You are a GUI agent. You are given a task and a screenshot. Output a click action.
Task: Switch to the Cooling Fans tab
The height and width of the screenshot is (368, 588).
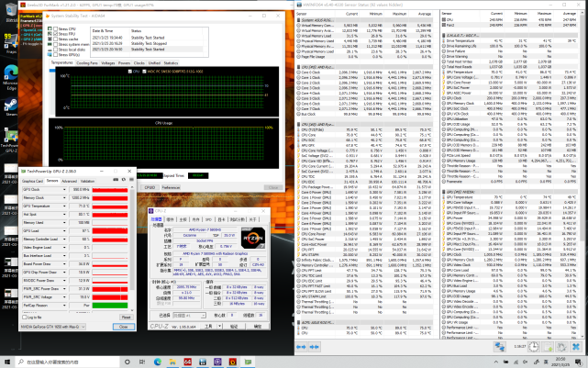pyautogui.click(x=87, y=62)
